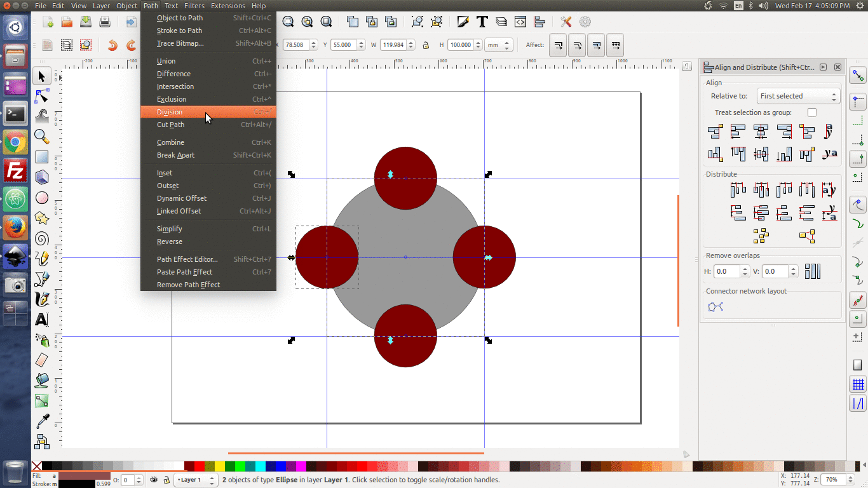Viewport: 868px width, 488px height.
Task: Click Remove overlaps H stepper arrows
Action: point(745,271)
